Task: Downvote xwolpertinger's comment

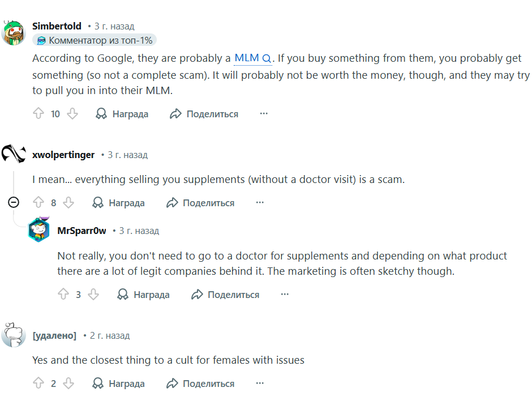Action: coord(68,203)
